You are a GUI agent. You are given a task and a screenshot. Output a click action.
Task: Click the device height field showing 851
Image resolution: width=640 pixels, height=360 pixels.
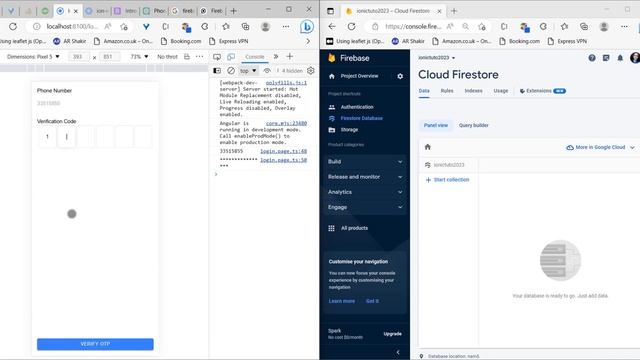point(109,57)
